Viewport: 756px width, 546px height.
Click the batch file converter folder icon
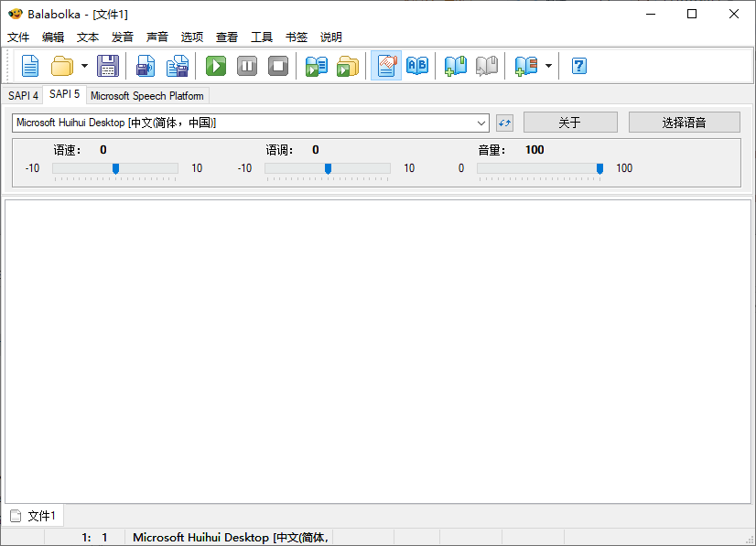(348, 66)
